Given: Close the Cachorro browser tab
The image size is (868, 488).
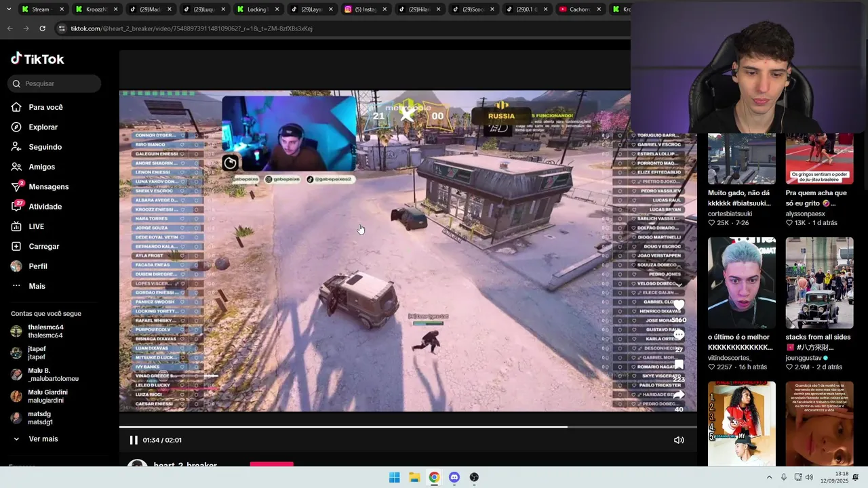Looking at the screenshot, I should click(x=599, y=9).
